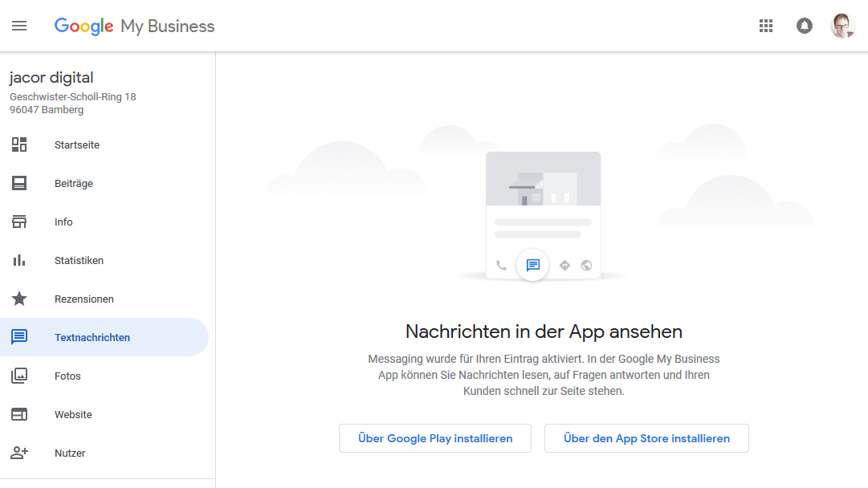Select Textnachrichten in the sidebar

click(92, 338)
